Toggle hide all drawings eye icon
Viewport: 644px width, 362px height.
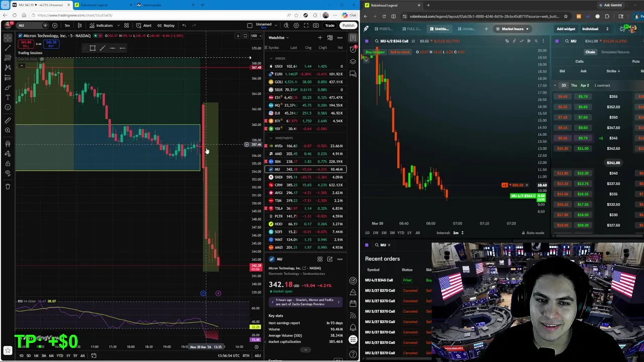[x=8, y=173]
